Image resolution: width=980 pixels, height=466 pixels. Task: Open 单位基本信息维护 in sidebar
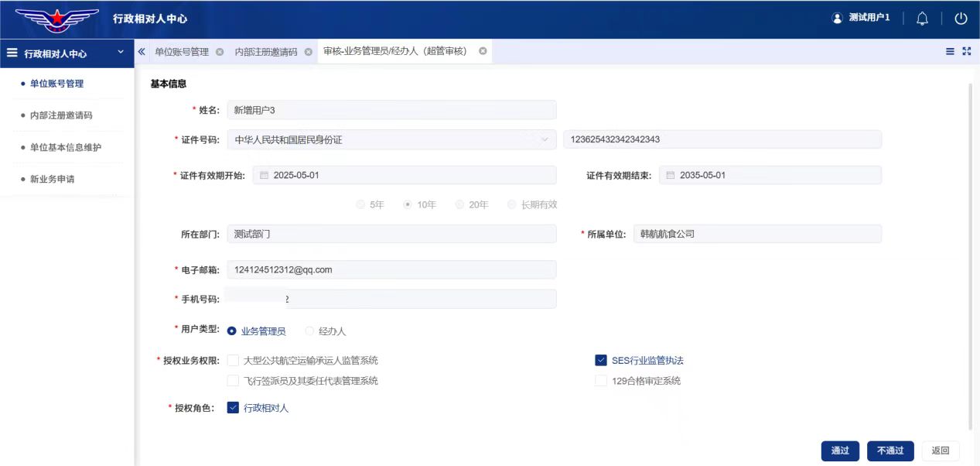[x=65, y=147]
